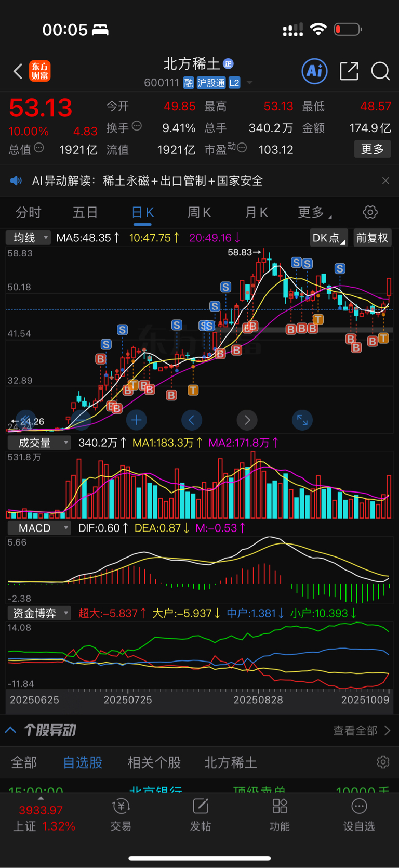Select the 日K chart tab
Screen dimensions: 399x868
142,213
